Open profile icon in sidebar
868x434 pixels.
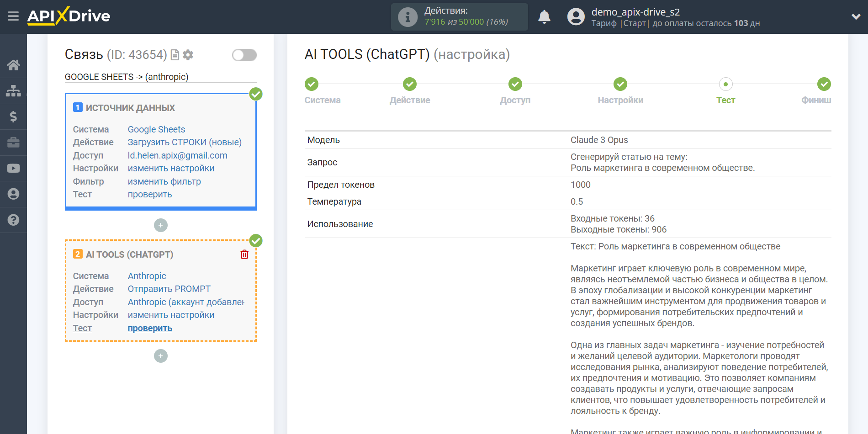pos(13,194)
